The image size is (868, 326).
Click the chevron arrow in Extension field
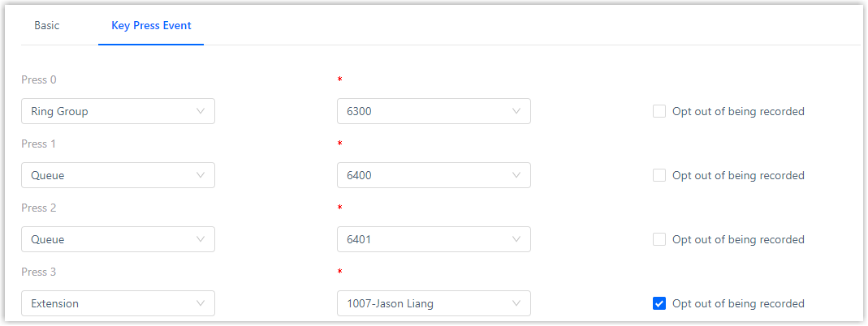201,303
